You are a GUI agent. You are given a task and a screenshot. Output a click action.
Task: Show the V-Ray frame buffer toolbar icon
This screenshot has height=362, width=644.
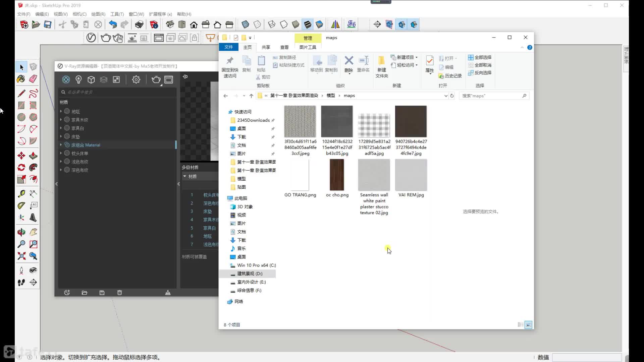[159, 38]
